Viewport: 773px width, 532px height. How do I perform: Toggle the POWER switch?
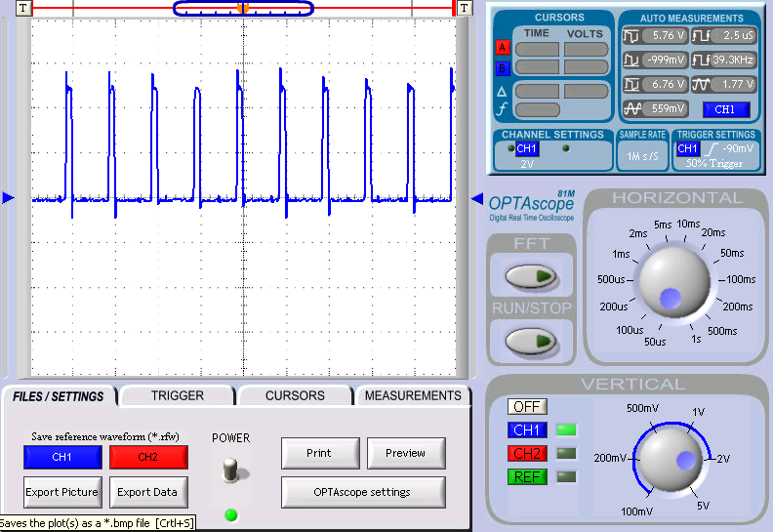click(230, 469)
